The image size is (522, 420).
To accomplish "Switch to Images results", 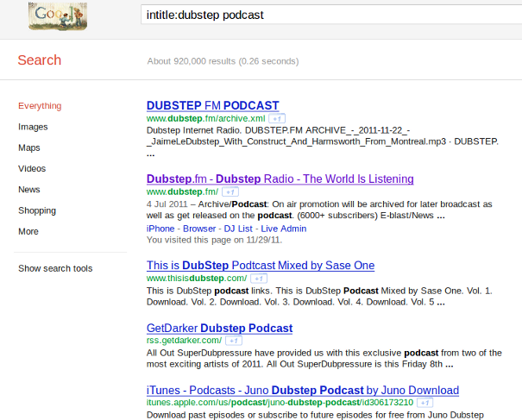I will [33, 127].
